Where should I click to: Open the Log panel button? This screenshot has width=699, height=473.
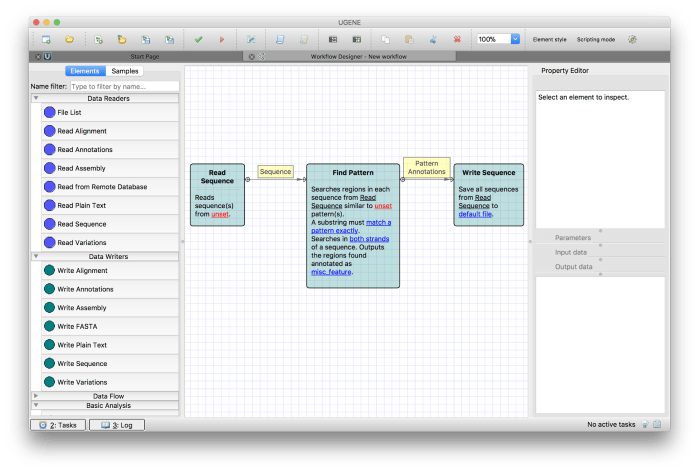click(117, 425)
